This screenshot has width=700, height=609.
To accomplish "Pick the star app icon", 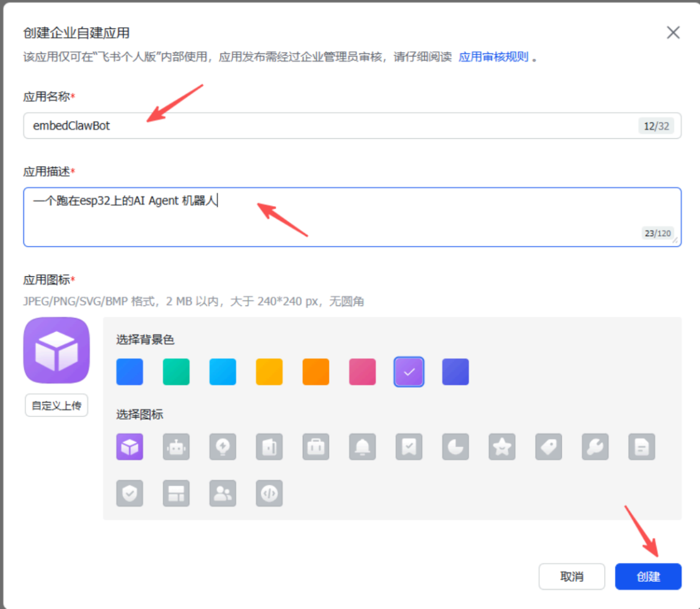I will pyautogui.click(x=502, y=446).
